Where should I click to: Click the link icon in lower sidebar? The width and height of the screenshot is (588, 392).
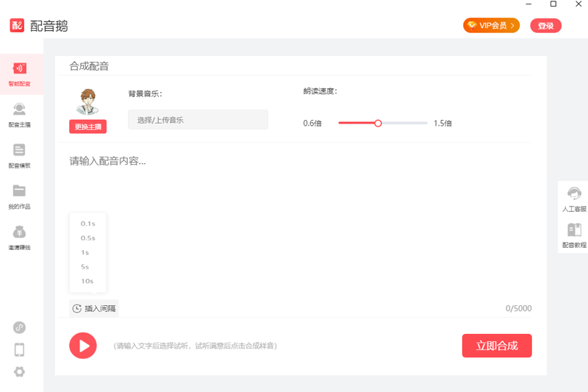20,327
